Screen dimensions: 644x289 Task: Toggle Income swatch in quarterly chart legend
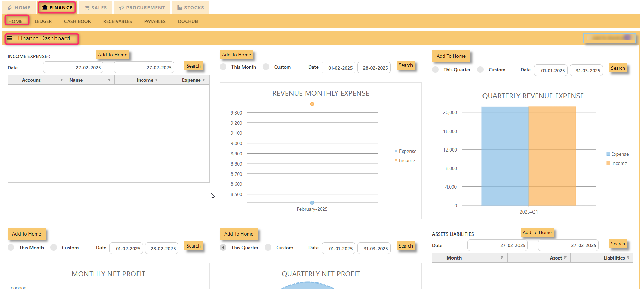coord(608,163)
